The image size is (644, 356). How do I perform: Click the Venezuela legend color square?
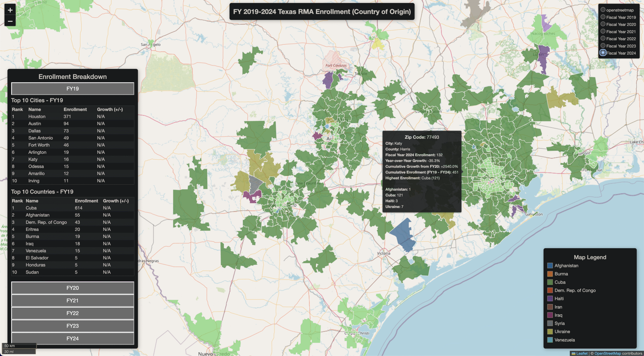[x=550, y=340]
